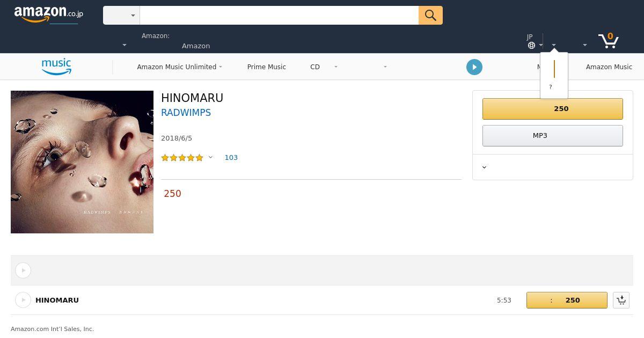Open the 103 customer reviews link
Viewport: 644px width, 338px height.
pyautogui.click(x=231, y=157)
